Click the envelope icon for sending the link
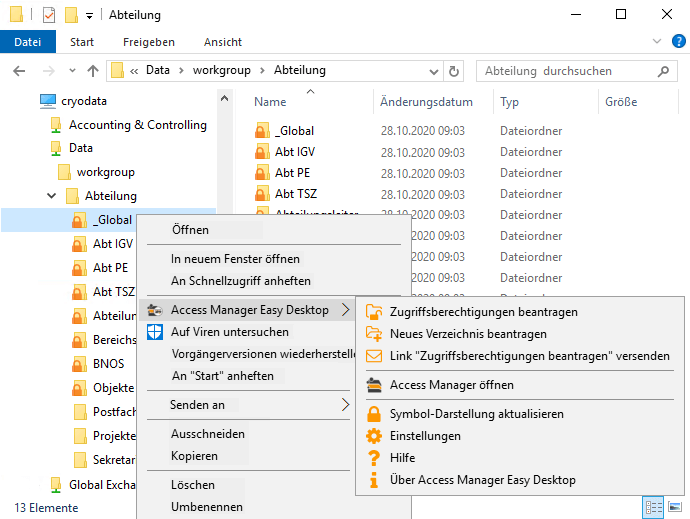This screenshot has height=519, width=690. click(x=374, y=356)
